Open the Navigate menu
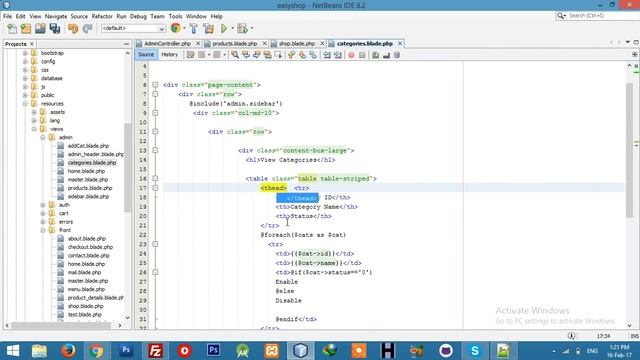 [x=56, y=16]
